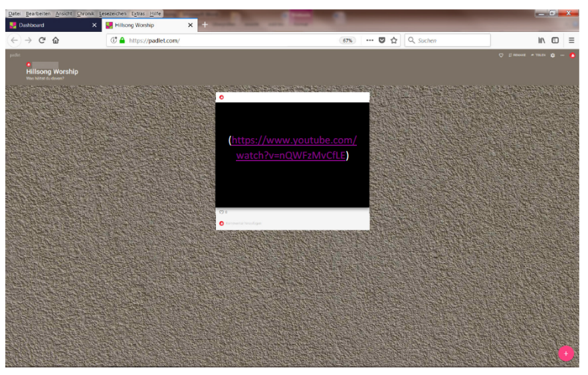
Task: Open padlet header more options ellipsis
Action: tap(562, 55)
